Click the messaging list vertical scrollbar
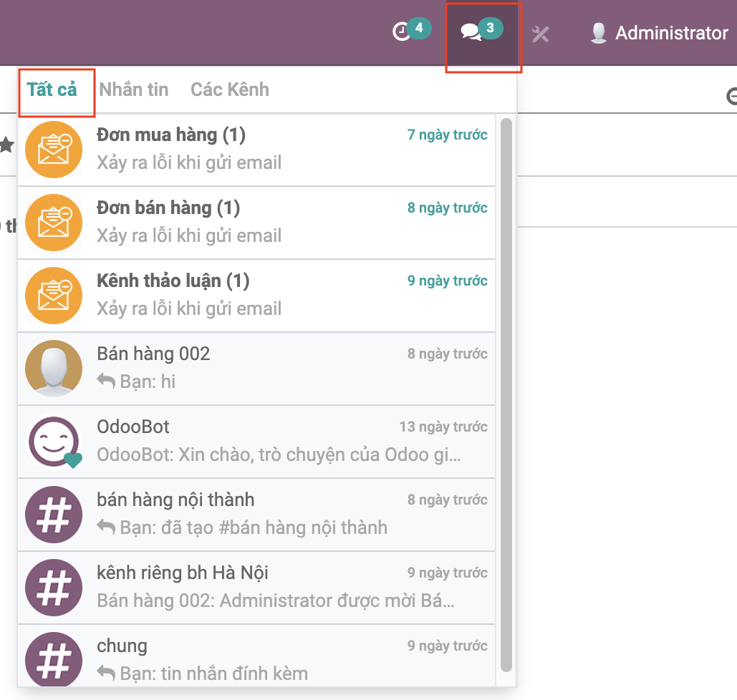Viewport: 737px width, 700px height. tap(506, 394)
